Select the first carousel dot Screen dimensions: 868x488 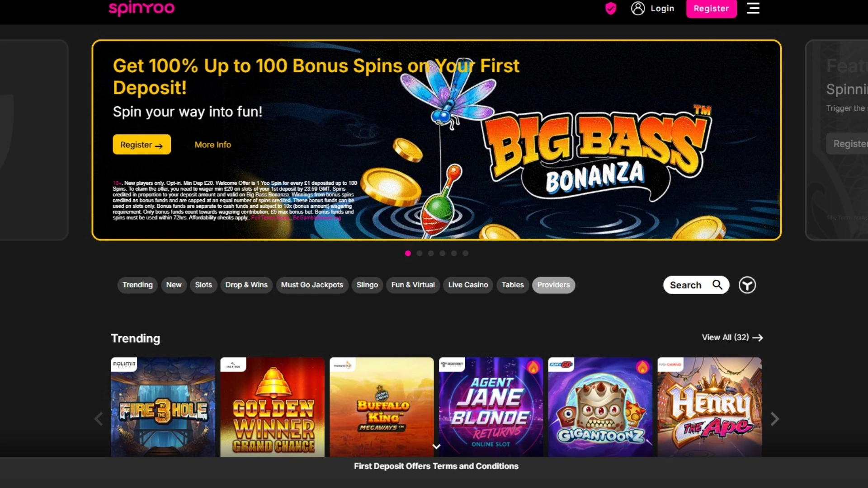pos(408,253)
